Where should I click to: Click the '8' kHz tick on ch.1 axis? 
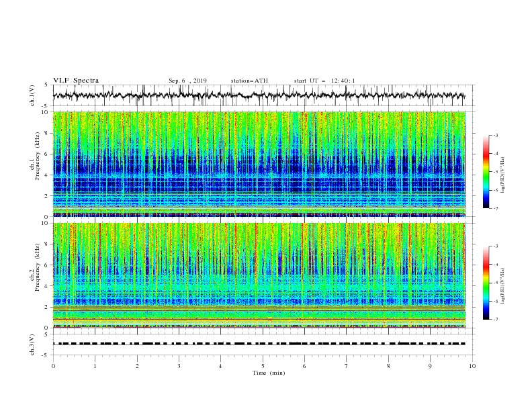48,133
